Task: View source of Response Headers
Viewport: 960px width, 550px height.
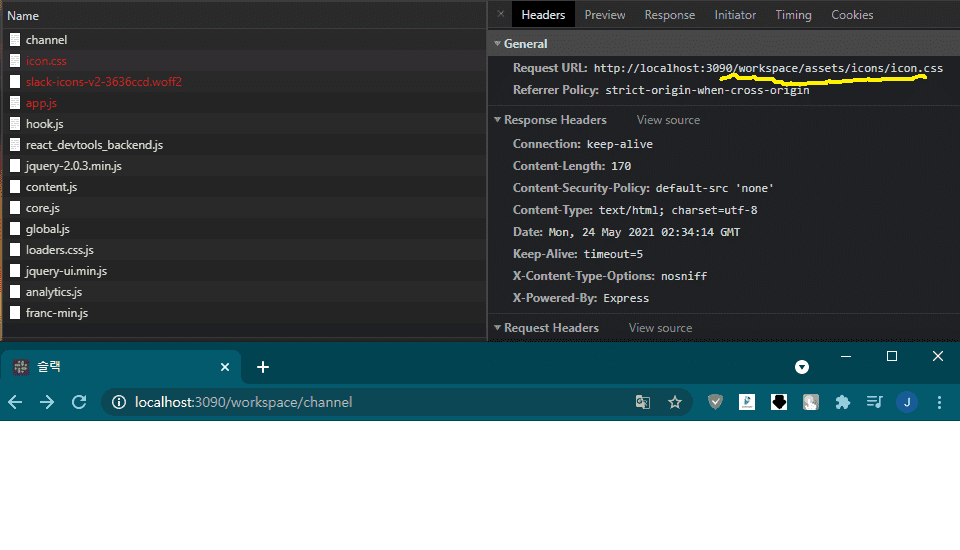Action: (668, 120)
